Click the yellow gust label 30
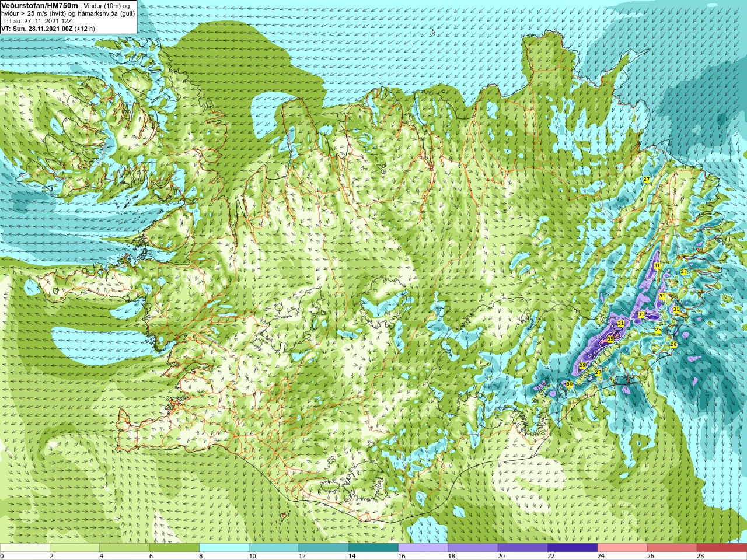Screen dimensions: 747x560 pos(569,384)
